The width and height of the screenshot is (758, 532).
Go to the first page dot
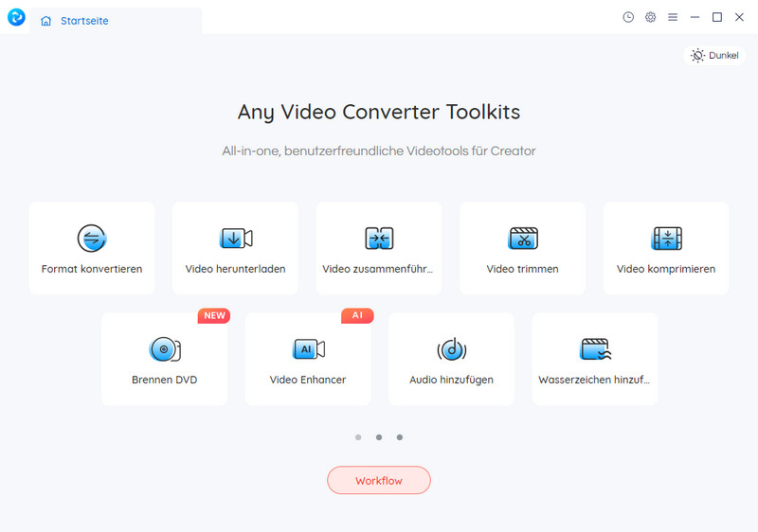coord(358,437)
